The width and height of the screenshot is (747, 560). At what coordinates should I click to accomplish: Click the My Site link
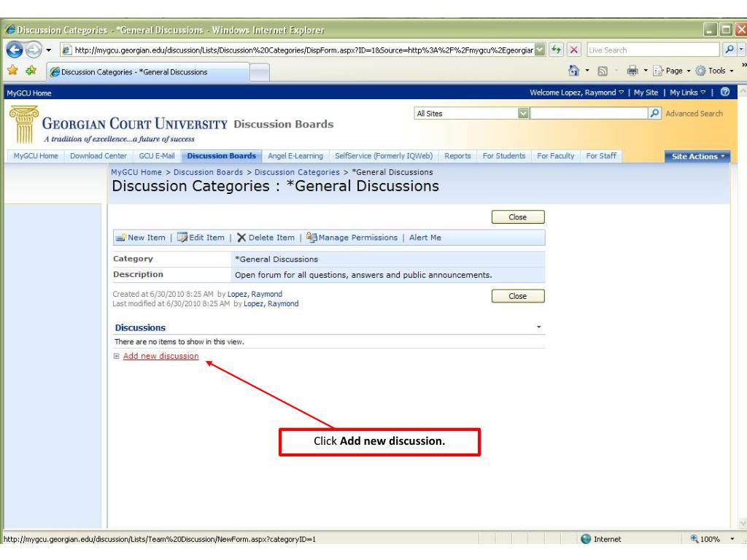click(646, 93)
